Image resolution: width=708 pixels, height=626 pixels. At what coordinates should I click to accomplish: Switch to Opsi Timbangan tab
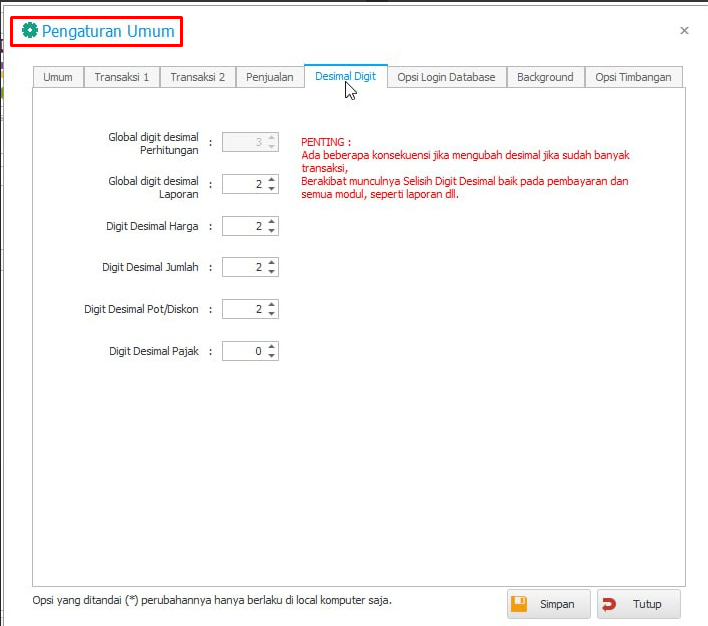click(x=633, y=77)
